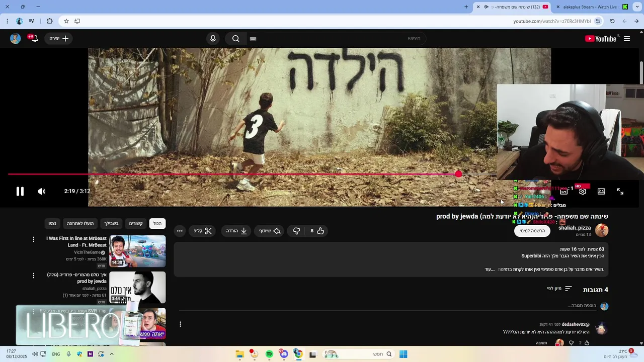Open dedashev02 comment options three dots
The height and width of the screenshot is (362, 644).
[x=180, y=324]
